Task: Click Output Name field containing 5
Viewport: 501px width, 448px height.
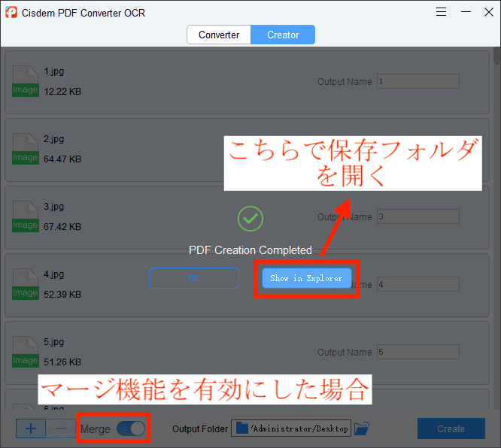Action: tap(418, 353)
